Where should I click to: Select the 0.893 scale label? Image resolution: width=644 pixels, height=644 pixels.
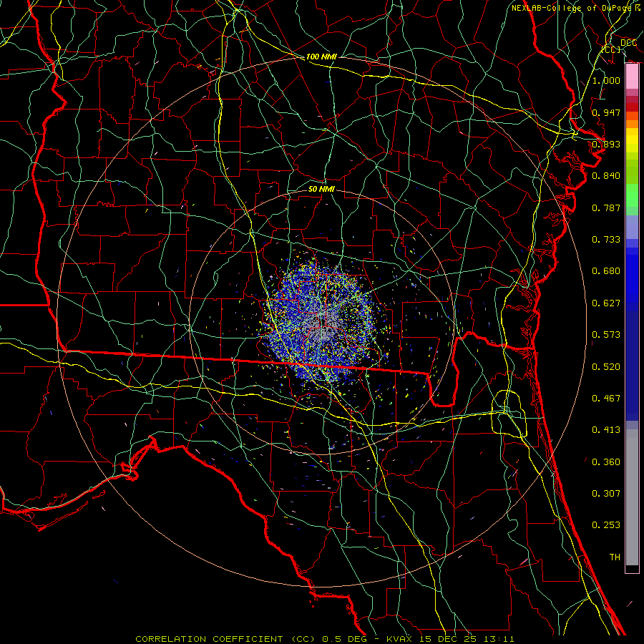(606, 144)
